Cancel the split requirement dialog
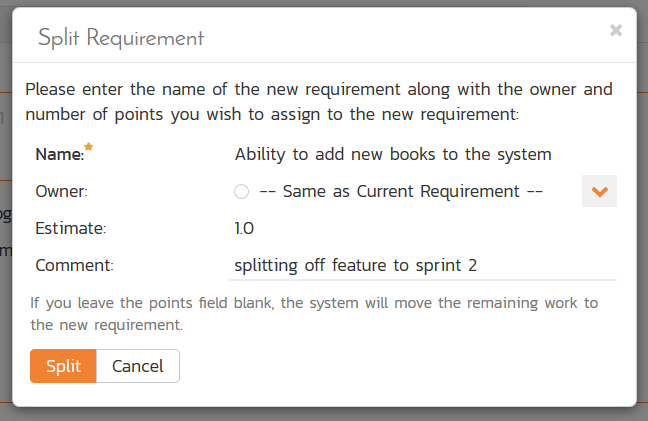Image resolution: width=648 pixels, height=421 pixels. (x=138, y=366)
